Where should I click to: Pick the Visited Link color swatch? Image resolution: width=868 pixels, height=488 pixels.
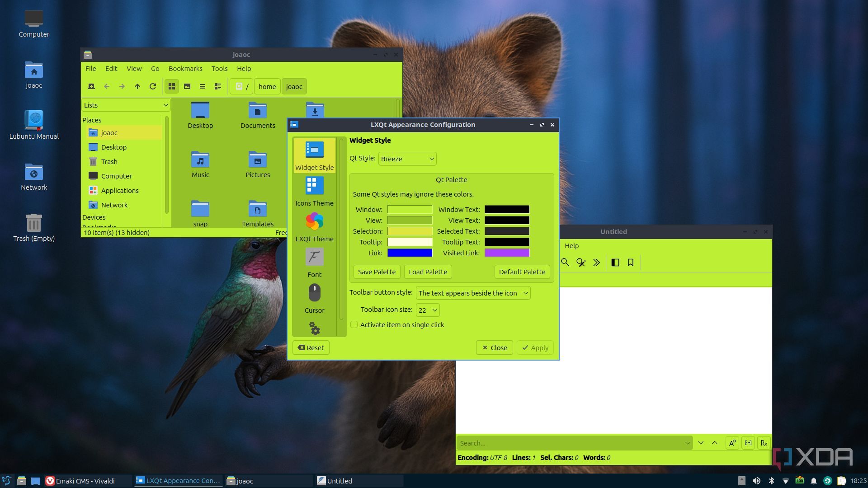pos(507,253)
